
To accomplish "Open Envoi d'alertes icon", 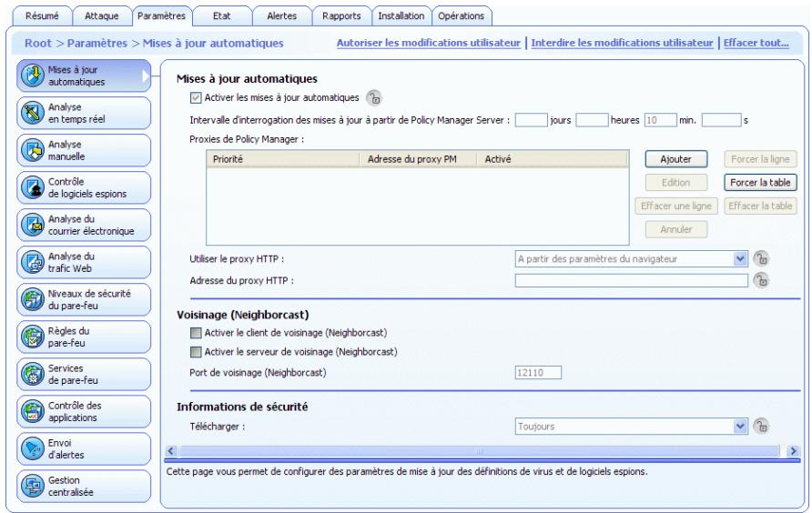I will [x=32, y=448].
